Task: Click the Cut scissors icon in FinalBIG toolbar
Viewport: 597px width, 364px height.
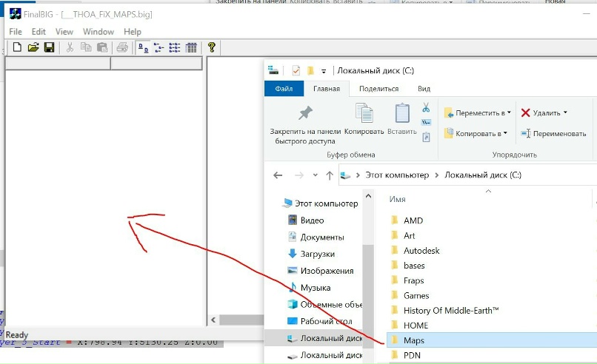Action: (x=70, y=47)
